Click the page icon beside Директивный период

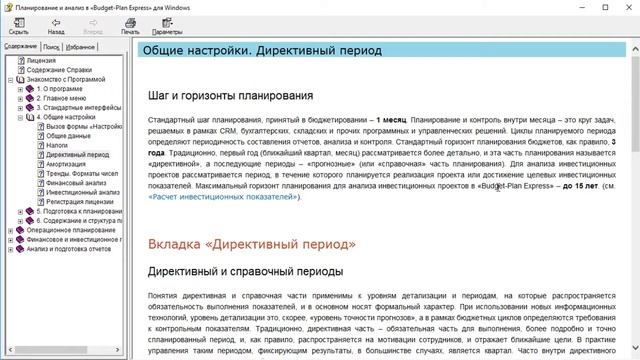(41, 155)
